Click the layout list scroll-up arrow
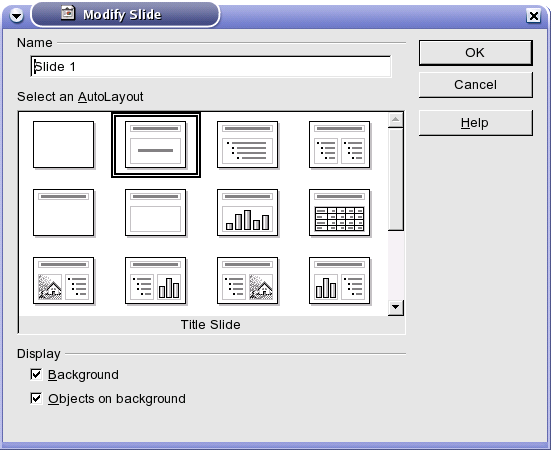Image resolution: width=551 pixels, height=450 pixels. (x=396, y=120)
